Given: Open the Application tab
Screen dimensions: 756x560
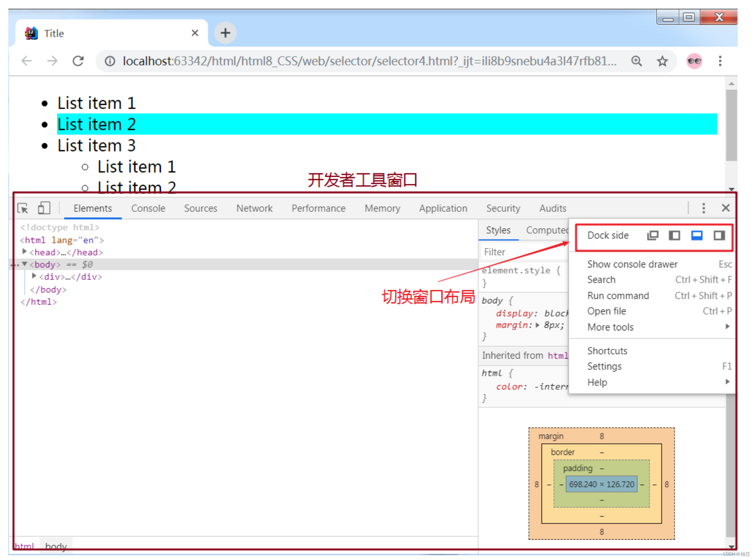Looking at the screenshot, I should coord(443,208).
